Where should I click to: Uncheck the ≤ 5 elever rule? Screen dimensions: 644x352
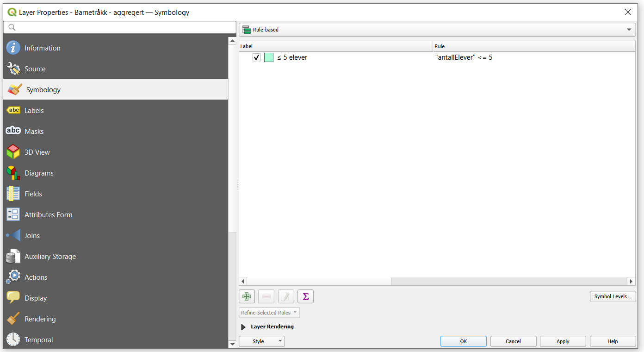pyautogui.click(x=257, y=57)
